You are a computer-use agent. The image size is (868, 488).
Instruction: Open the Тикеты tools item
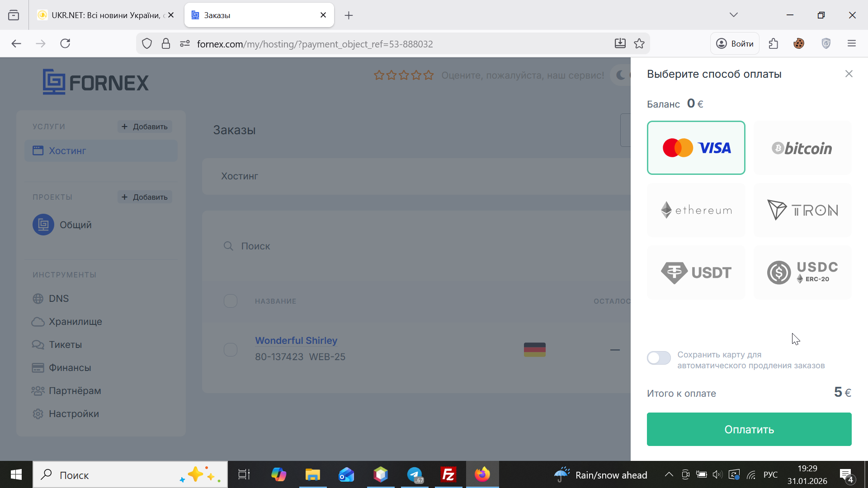pos(66,345)
